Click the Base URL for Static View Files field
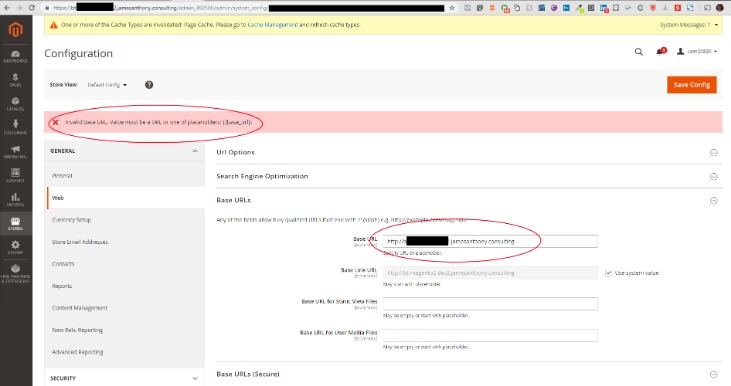 pos(490,303)
